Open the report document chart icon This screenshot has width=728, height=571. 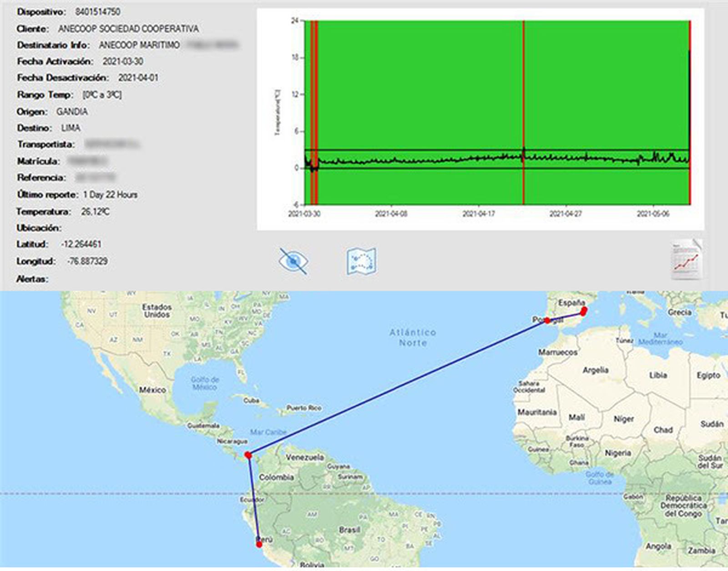pos(687,260)
